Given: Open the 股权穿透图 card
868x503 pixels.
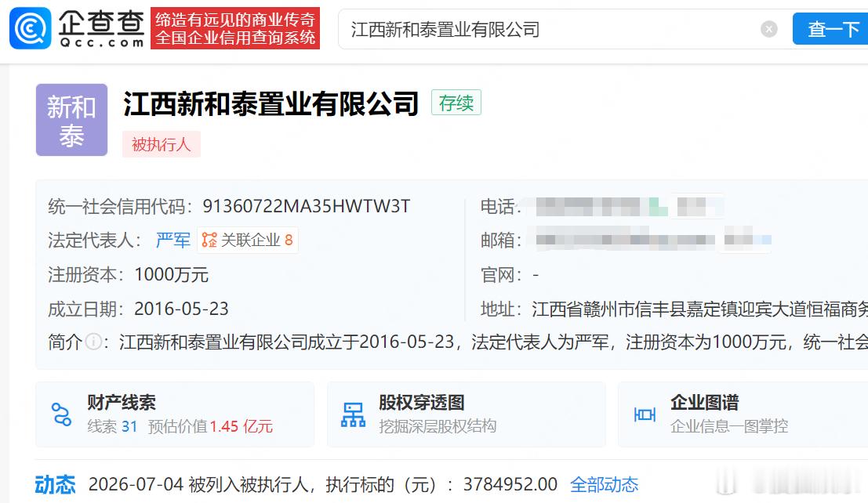Looking at the screenshot, I should 466,414.
